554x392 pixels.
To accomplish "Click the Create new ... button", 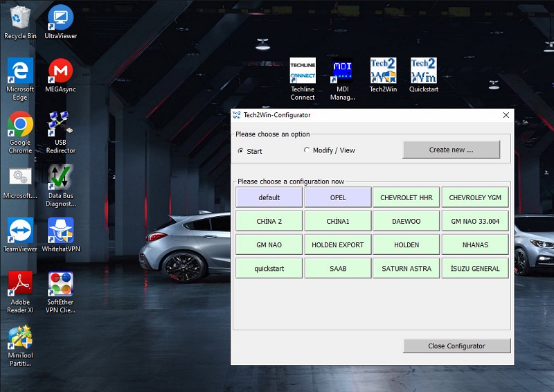I will (451, 150).
